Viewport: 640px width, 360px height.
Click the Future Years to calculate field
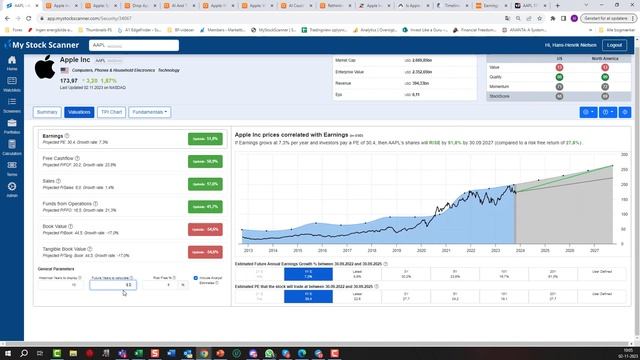[x=113, y=285]
